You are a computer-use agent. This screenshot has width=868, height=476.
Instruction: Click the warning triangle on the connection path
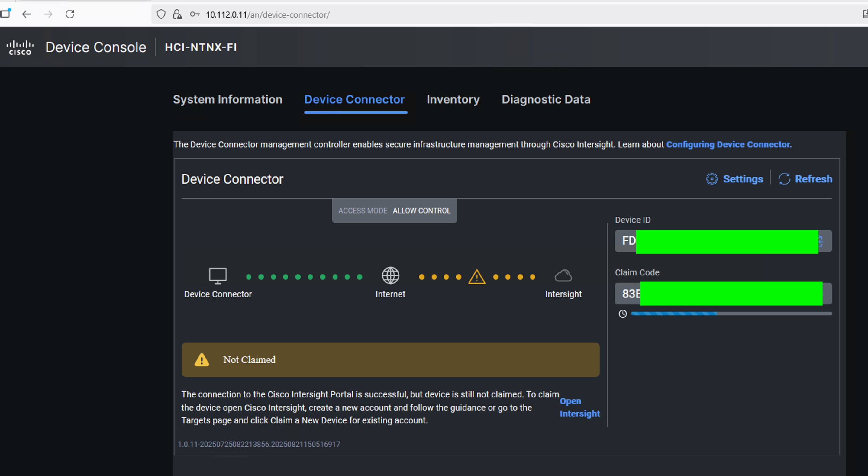476,277
